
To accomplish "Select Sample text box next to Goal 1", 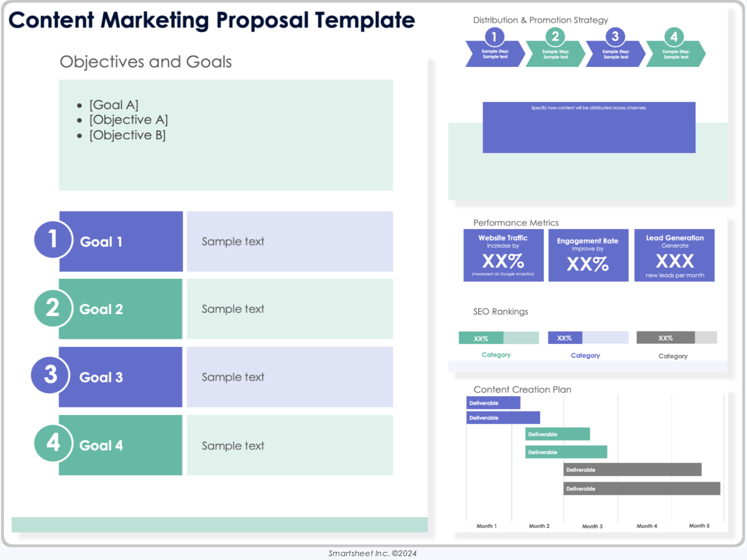I will [290, 241].
